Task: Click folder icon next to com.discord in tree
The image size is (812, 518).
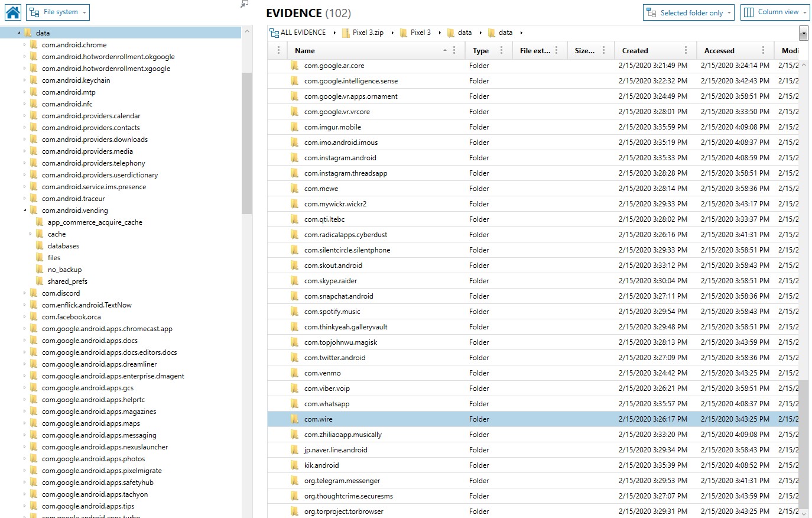Action: coord(34,293)
